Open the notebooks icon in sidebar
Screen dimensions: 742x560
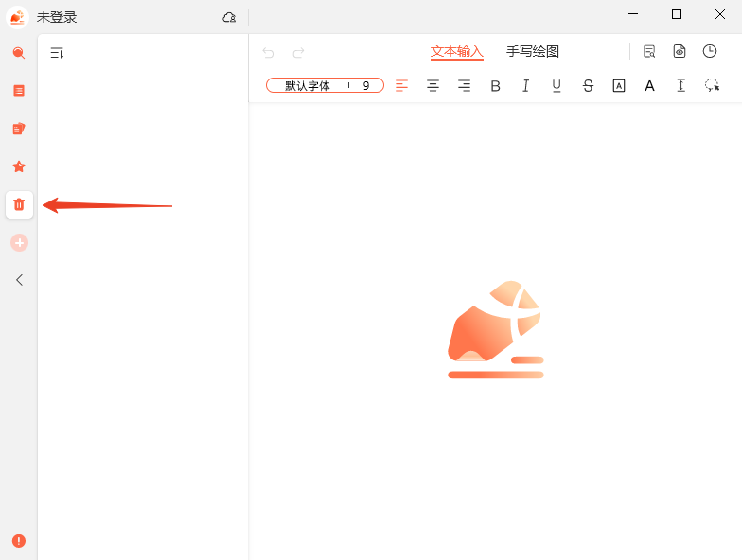19,129
